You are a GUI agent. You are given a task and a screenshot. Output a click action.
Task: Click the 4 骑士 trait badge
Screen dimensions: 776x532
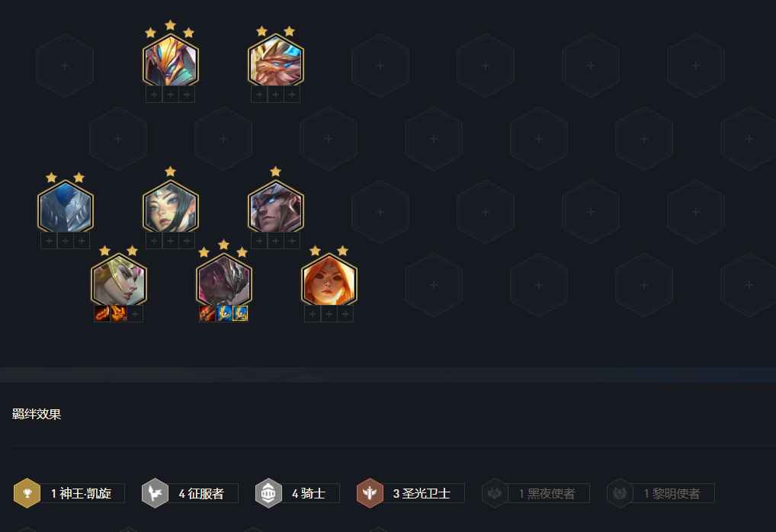297,493
